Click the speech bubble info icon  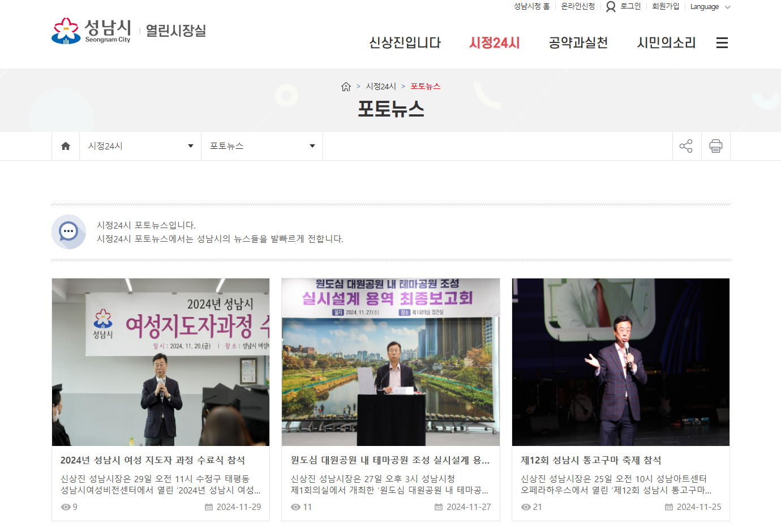point(68,231)
